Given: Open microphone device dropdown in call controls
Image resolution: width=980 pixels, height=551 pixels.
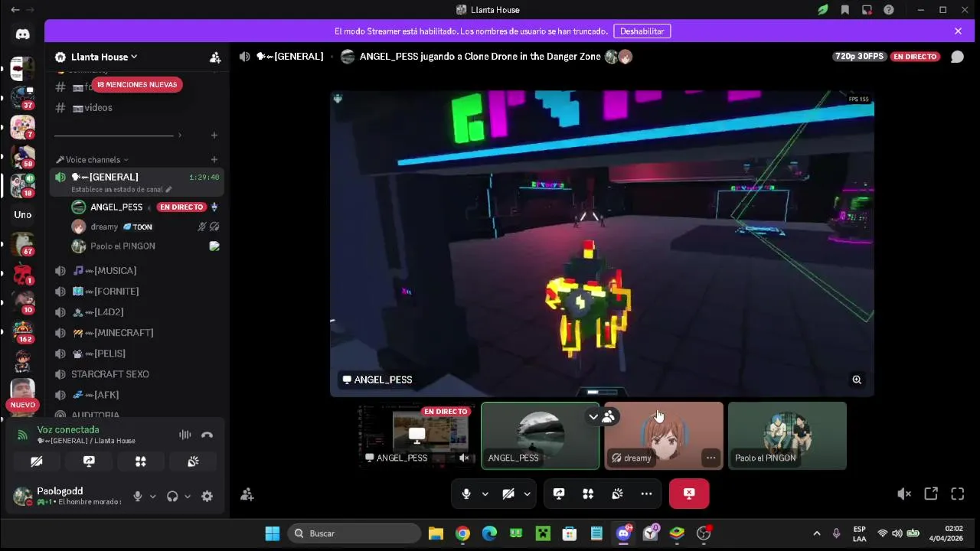Looking at the screenshot, I should point(485,494).
